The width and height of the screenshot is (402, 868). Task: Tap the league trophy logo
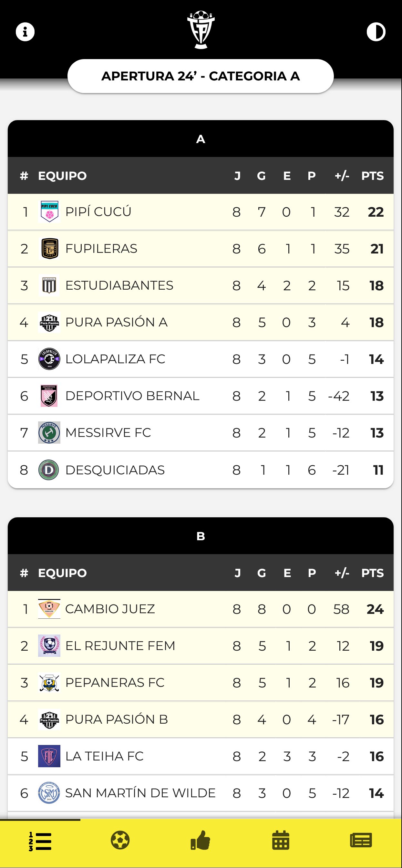click(201, 30)
